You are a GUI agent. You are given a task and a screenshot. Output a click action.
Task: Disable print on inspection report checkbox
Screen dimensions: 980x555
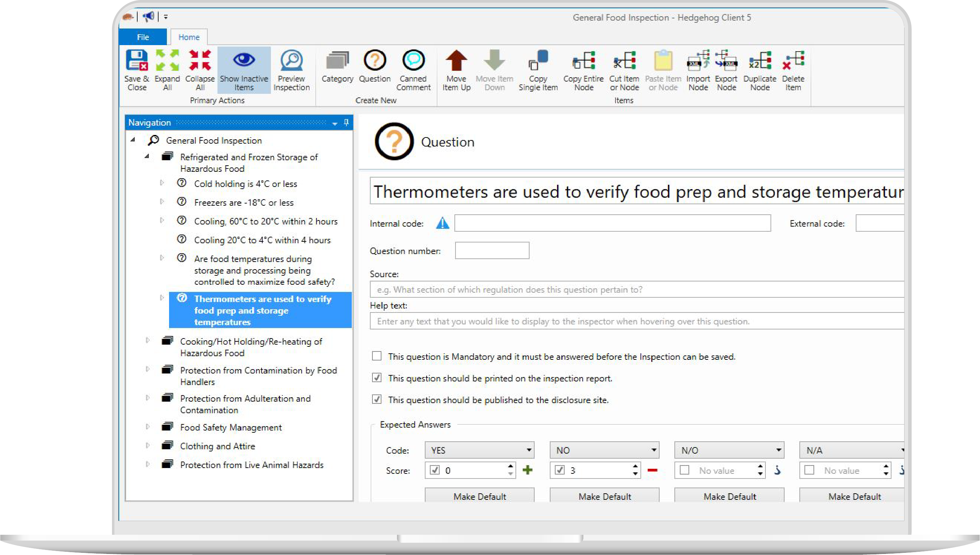point(376,378)
